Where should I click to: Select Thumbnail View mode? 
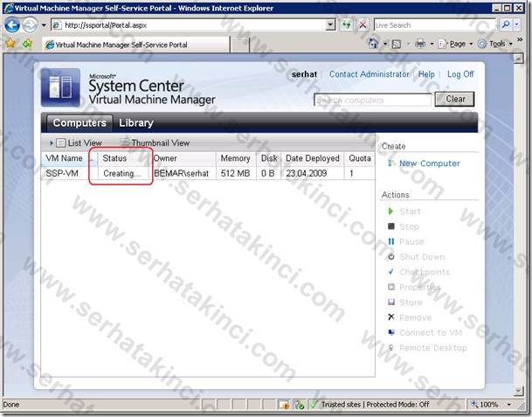point(155,143)
